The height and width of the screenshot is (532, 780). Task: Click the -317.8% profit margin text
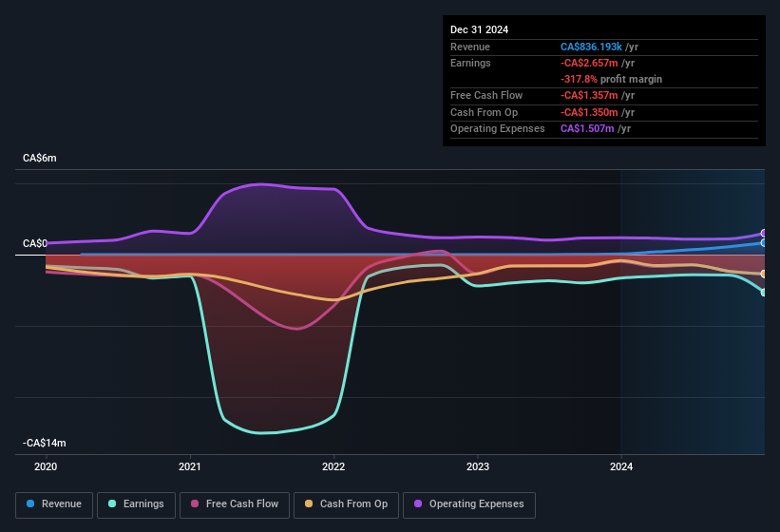[x=612, y=79]
